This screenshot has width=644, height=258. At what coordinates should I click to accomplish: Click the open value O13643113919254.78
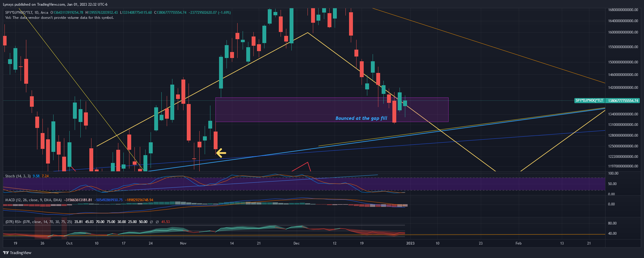click(67, 13)
